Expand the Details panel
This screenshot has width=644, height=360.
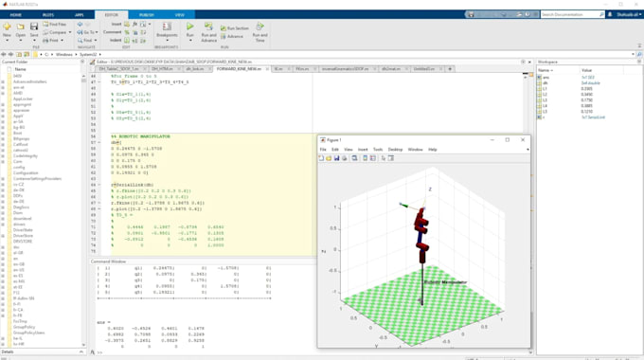pyautogui.click(x=80, y=352)
